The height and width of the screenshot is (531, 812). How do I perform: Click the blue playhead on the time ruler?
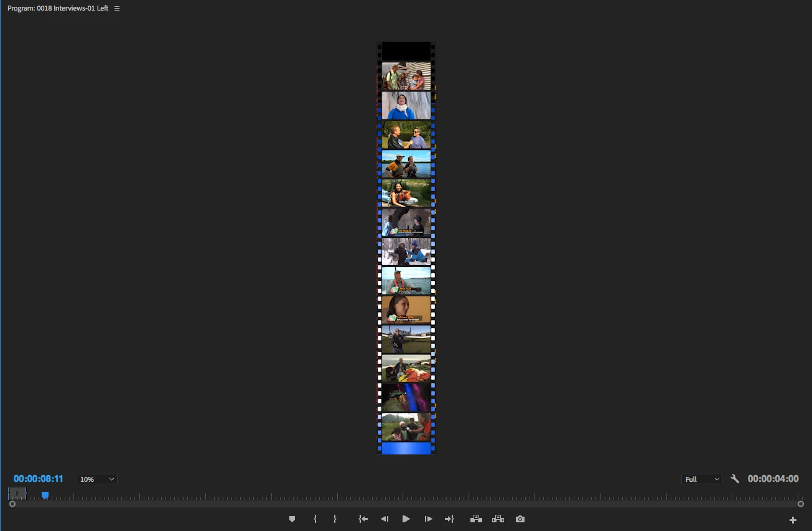tap(45, 495)
